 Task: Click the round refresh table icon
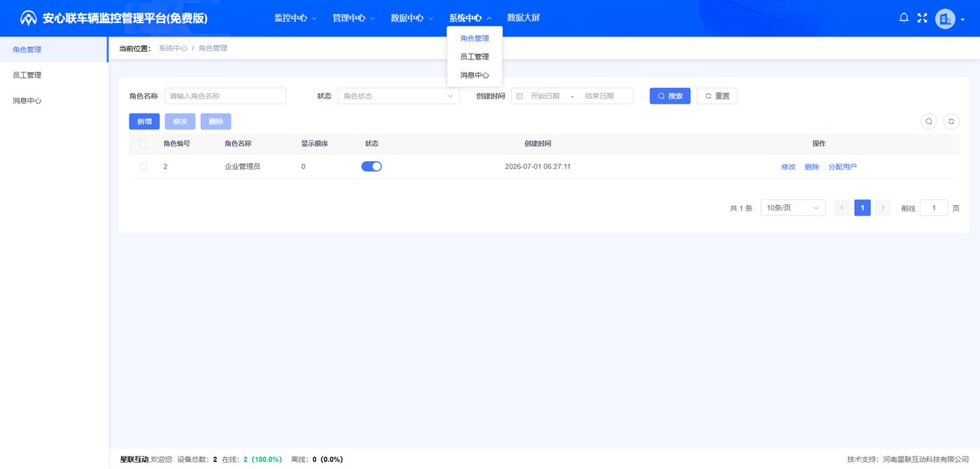click(951, 121)
